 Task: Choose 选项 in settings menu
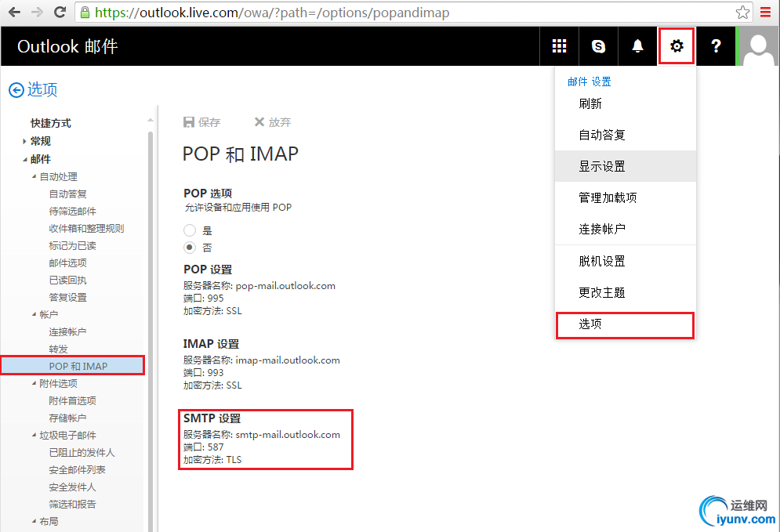point(626,324)
